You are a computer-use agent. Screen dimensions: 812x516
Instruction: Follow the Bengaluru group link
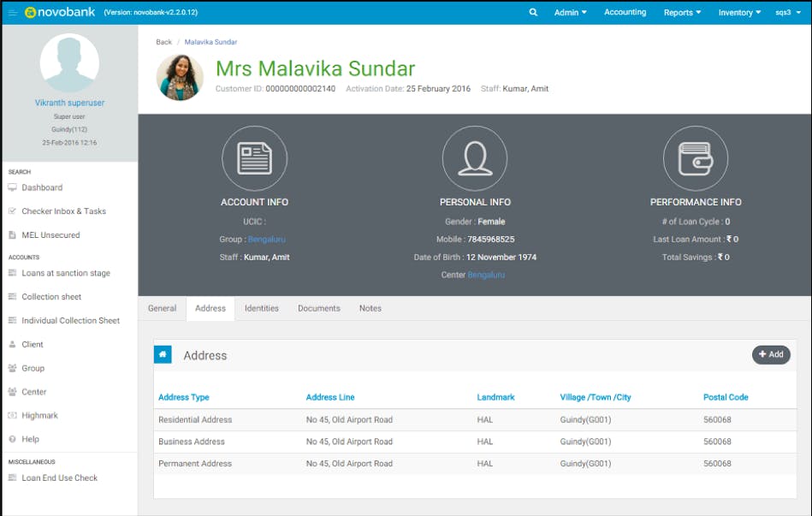(267, 240)
